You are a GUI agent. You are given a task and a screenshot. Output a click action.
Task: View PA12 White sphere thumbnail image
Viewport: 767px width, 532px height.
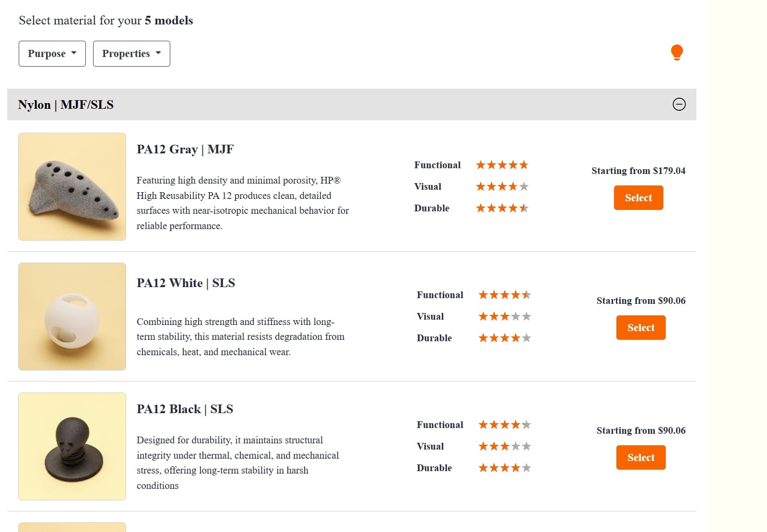click(71, 316)
